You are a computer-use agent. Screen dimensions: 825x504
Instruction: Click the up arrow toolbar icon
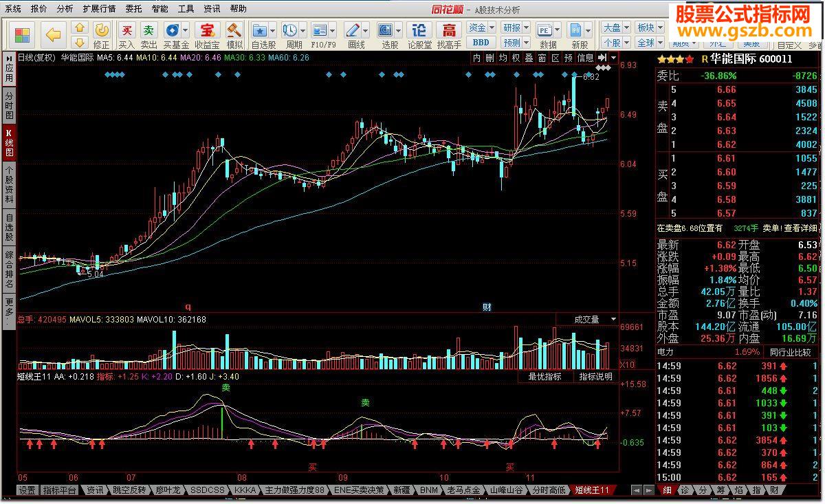(79, 28)
